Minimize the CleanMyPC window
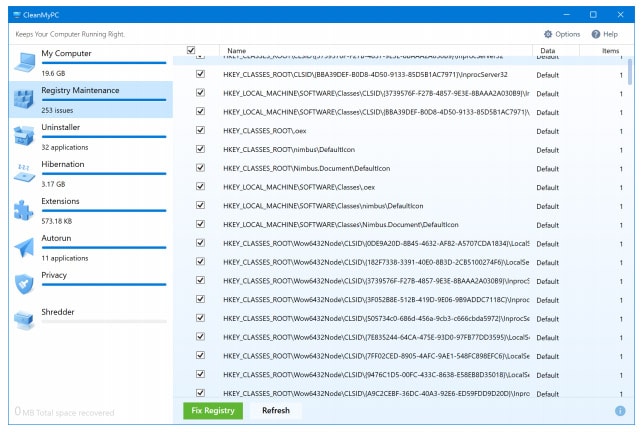 (x=567, y=15)
